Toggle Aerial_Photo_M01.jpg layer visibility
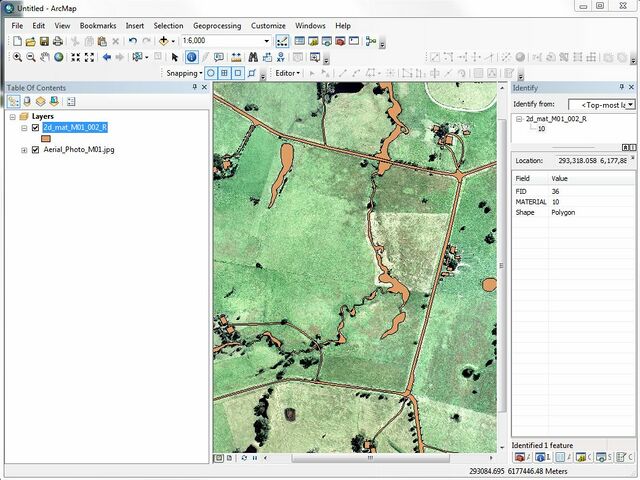640x480 pixels. click(35, 149)
